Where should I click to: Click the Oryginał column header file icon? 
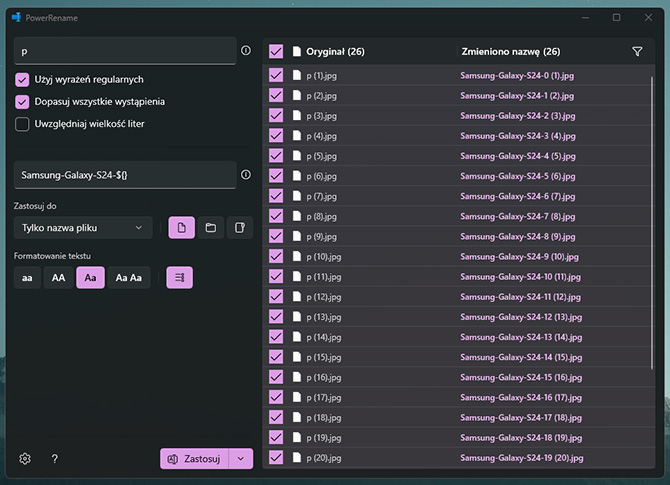click(x=297, y=51)
